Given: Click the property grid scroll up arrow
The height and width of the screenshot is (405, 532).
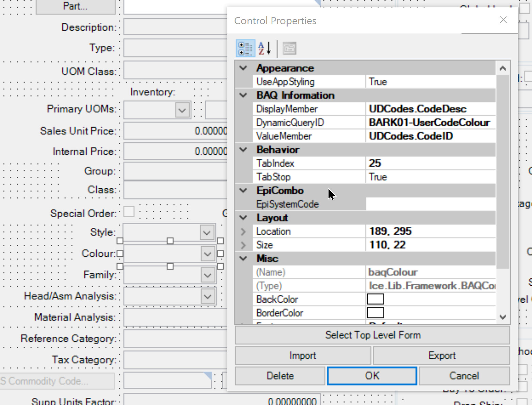Looking at the screenshot, I should [x=503, y=68].
